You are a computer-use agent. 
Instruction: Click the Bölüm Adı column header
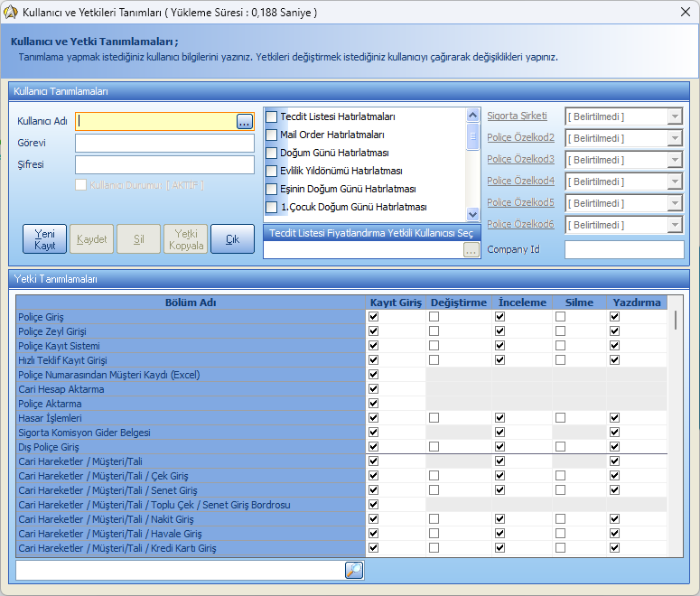(x=191, y=303)
